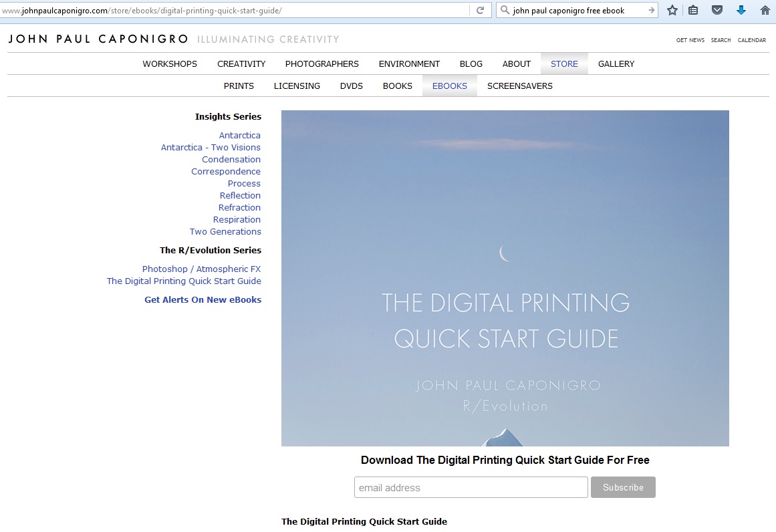Image resolution: width=776 pixels, height=532 pixels.
Task: Switch to PRINTS submenu
Action: pyautogui.click(x=239, y=86)
